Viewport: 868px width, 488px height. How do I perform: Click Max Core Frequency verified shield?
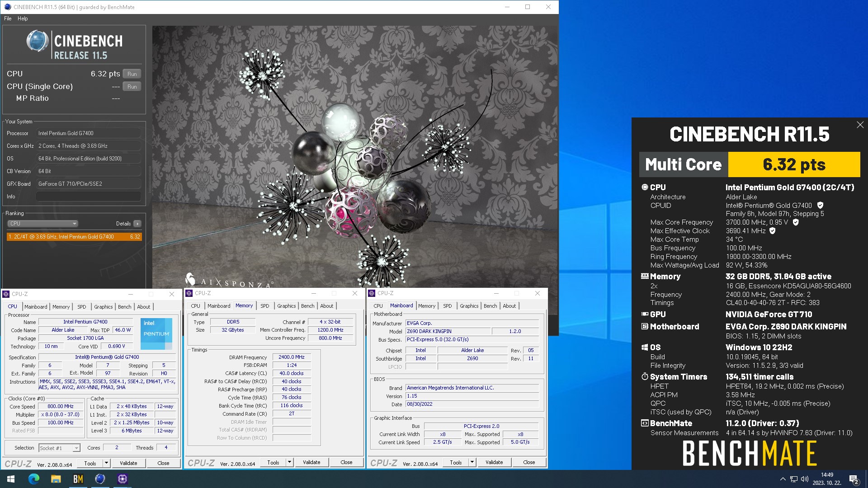[796, 222]
